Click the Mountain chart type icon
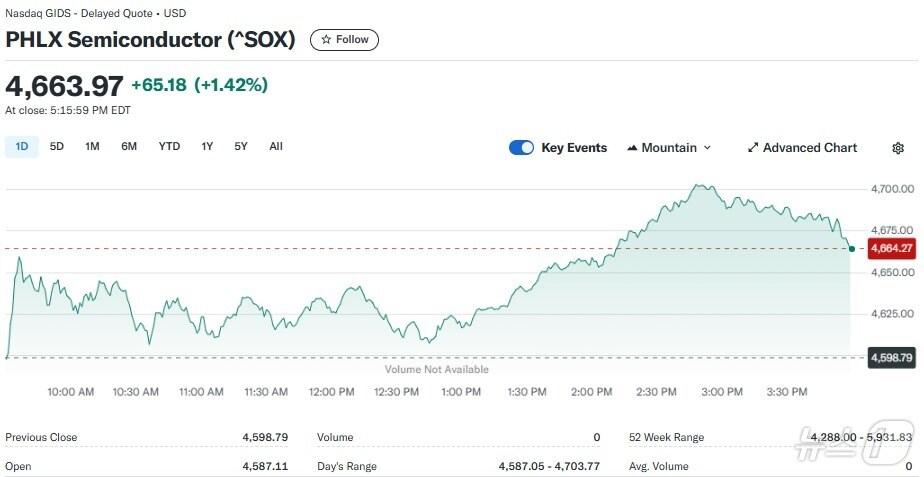The image size is (924, 477). [632, 148]
